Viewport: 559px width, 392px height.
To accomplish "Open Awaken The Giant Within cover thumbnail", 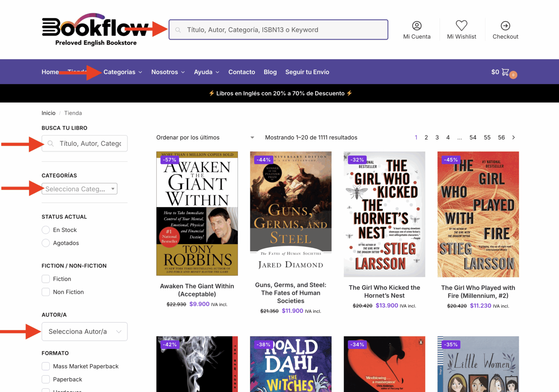I will pyautogui.click(x=197, y=213).
